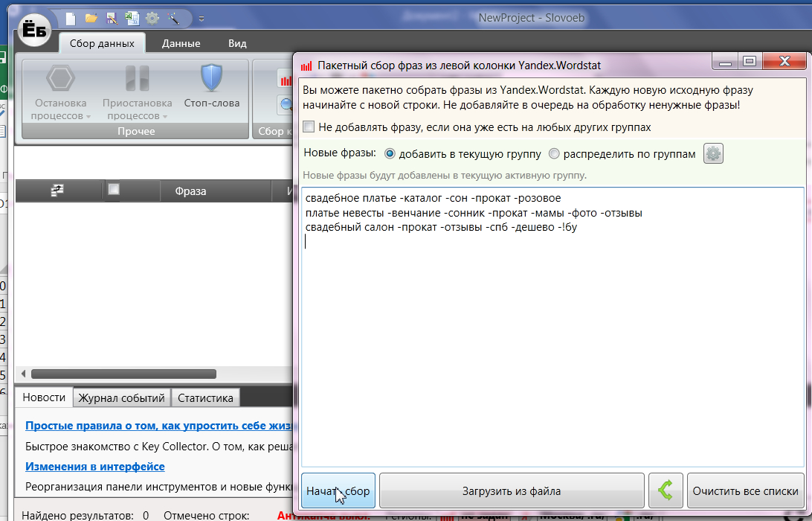Open the Статистика tab
The width and height of the screenshot is (812, 521).
(205, 398)
